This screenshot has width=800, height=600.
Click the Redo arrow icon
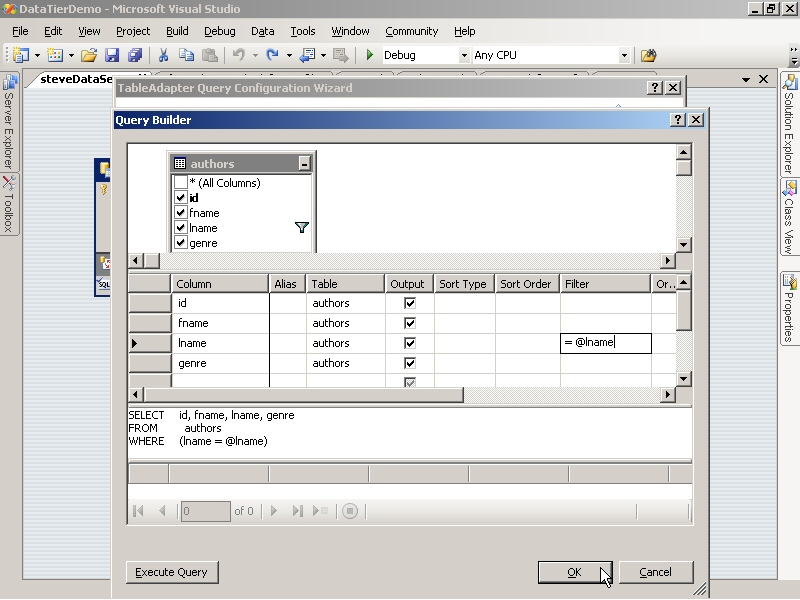click(x=272, y=55)
